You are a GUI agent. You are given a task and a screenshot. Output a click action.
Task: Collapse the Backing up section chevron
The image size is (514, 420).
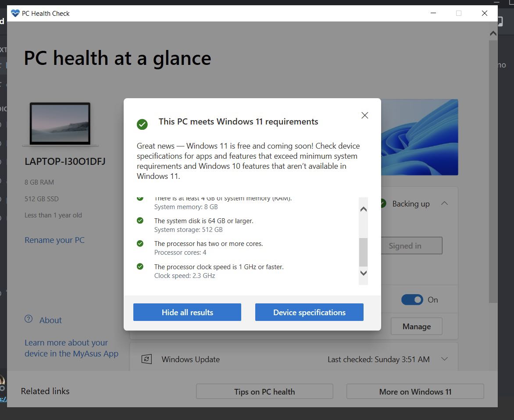pyautogui.click(x=445, y=203)
